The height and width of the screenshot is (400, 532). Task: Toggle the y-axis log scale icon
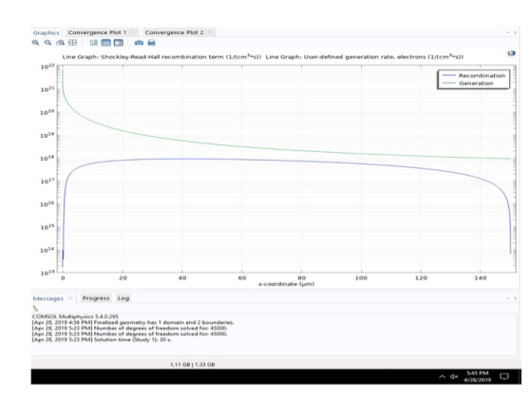pos(105,43)
